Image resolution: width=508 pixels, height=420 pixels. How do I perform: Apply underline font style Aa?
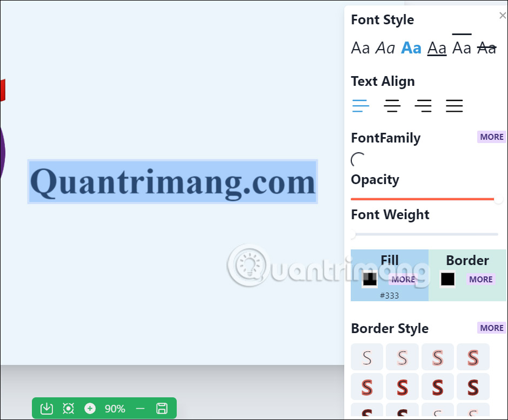(437, 49)
